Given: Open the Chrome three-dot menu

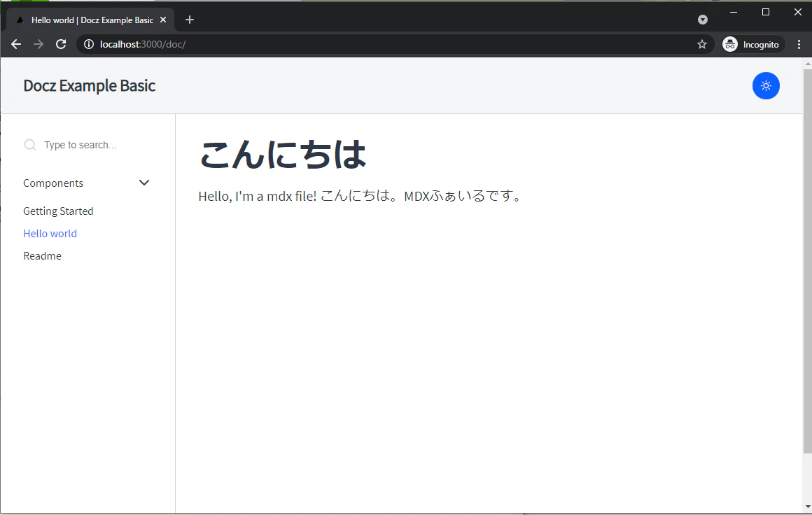Looking at the screenshot, I should click(x=799, y=45).
